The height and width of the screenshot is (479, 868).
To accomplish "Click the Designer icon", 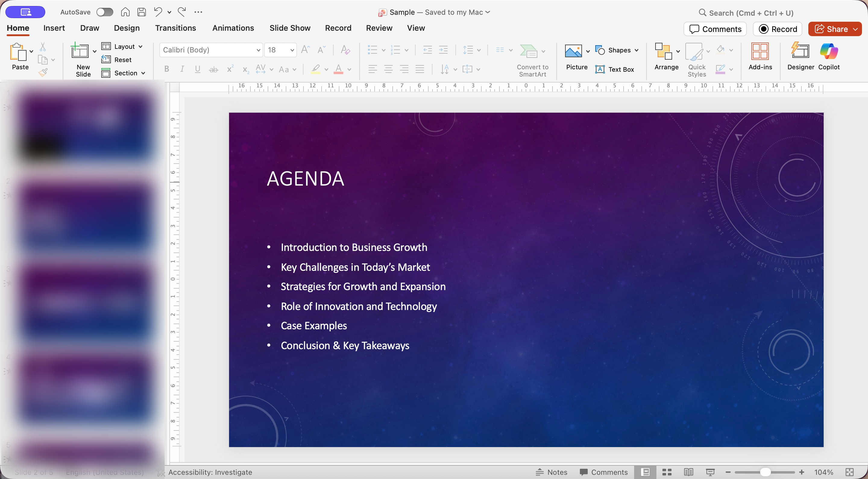I will pos(800,51).
